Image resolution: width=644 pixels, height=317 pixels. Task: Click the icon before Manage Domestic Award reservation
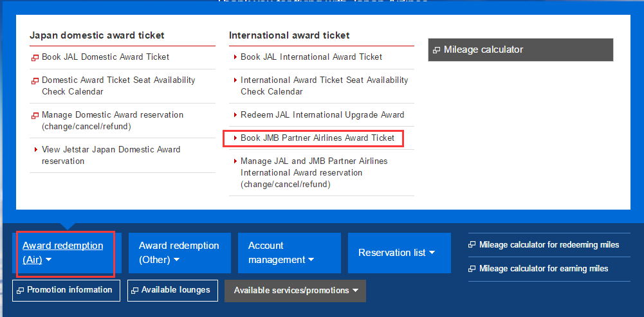35,116
